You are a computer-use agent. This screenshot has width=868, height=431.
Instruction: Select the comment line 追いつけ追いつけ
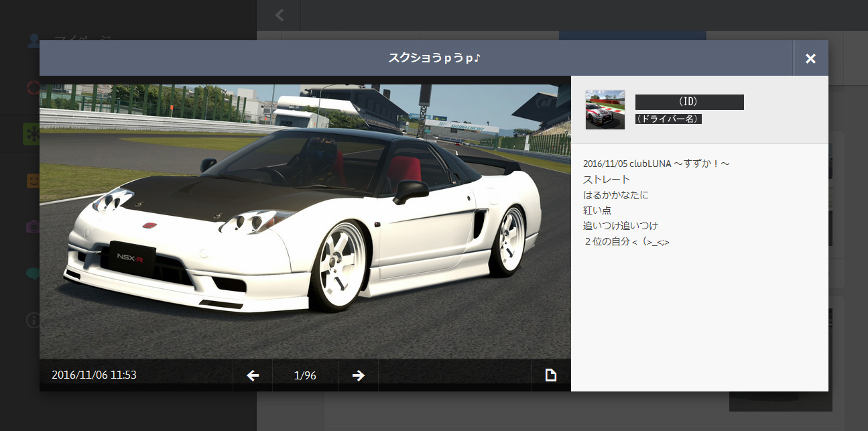click(621, 225)
